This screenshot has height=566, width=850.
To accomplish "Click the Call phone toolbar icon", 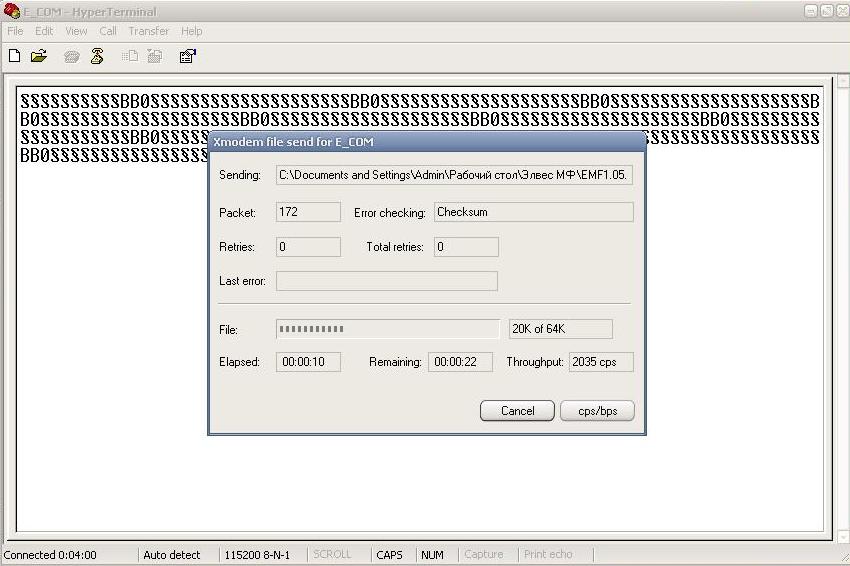I will click(x=72, y=56).
